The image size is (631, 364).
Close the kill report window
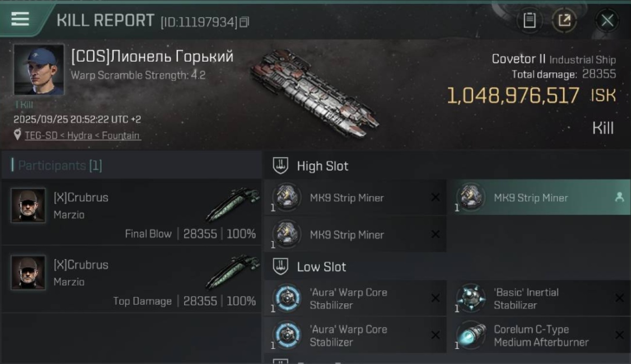tap(607, 20)
